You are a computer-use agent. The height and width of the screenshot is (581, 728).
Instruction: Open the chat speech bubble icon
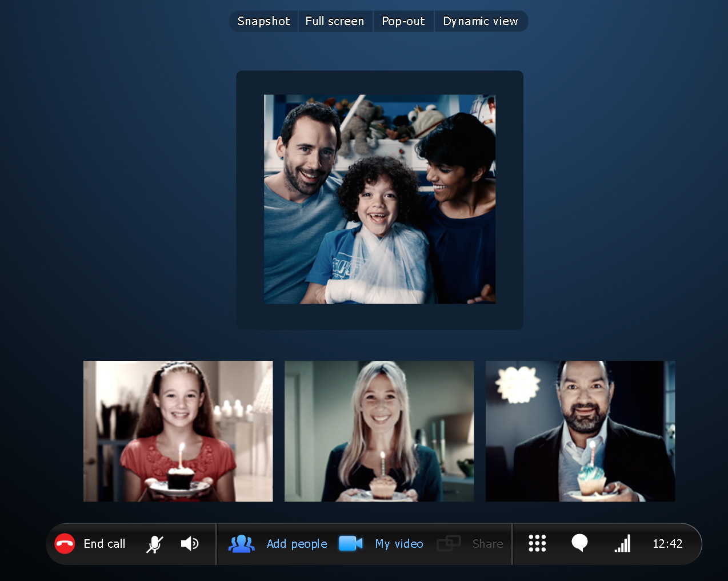[x=580, y=543]
